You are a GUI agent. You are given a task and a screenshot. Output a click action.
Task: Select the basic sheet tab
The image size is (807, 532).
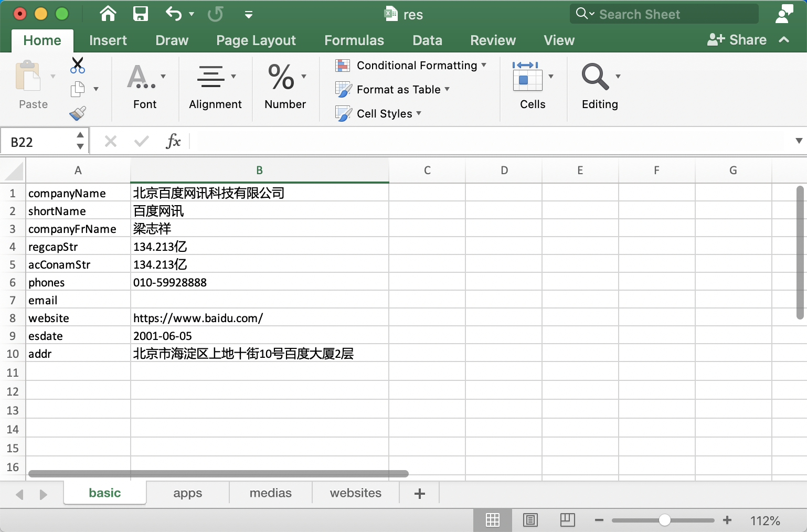[105, 493]
